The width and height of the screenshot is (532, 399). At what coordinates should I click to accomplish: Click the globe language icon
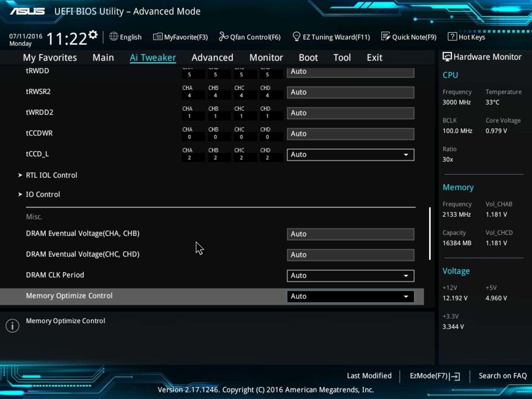[x=113, y=36]
